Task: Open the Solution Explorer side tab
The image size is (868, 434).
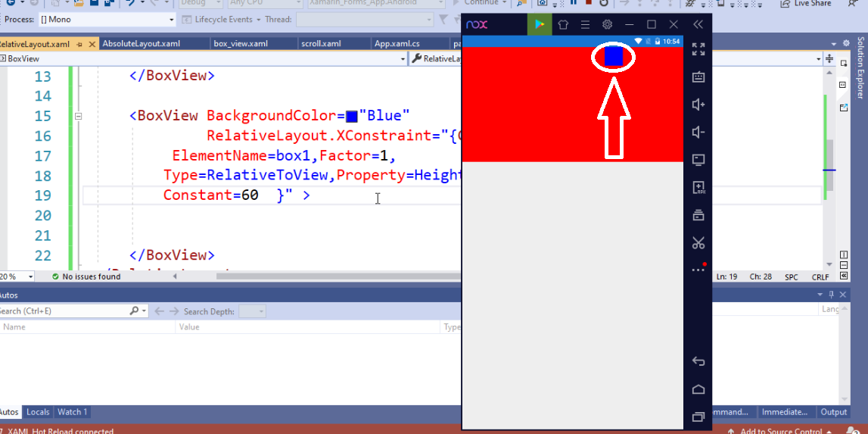Action: pos(860,67)
